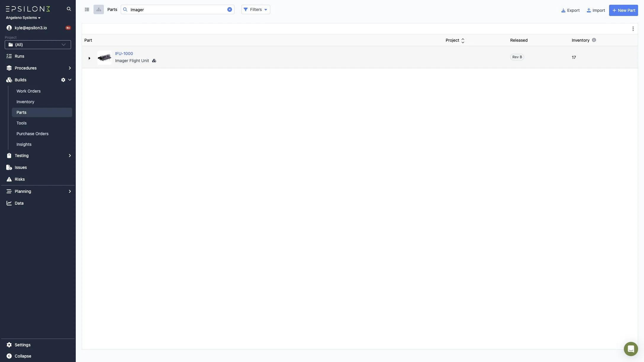Click the New Part button
Screen dimensions: 644x362
tap(623, 10)
